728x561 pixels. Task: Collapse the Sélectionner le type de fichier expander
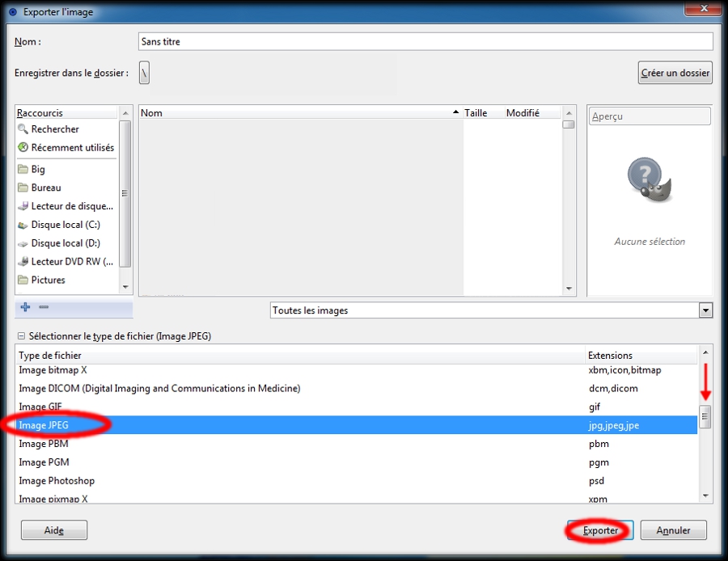tap(21, 335)
